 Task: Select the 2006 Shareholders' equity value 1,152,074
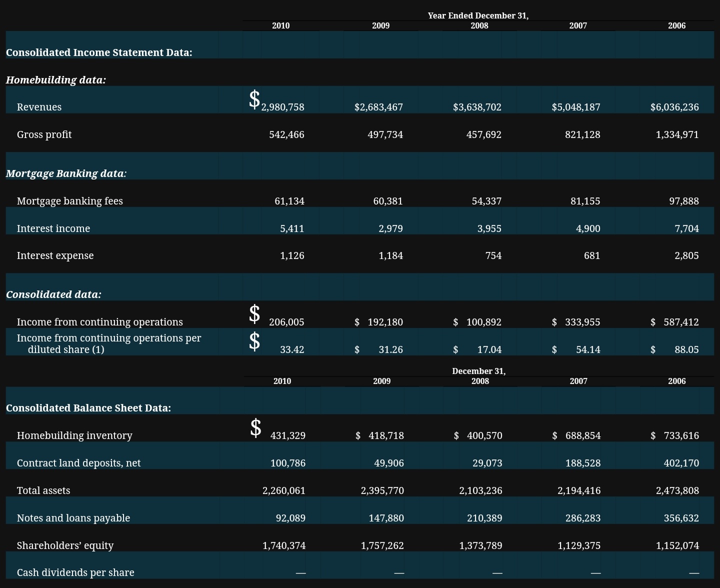click(x=677, y=545)
